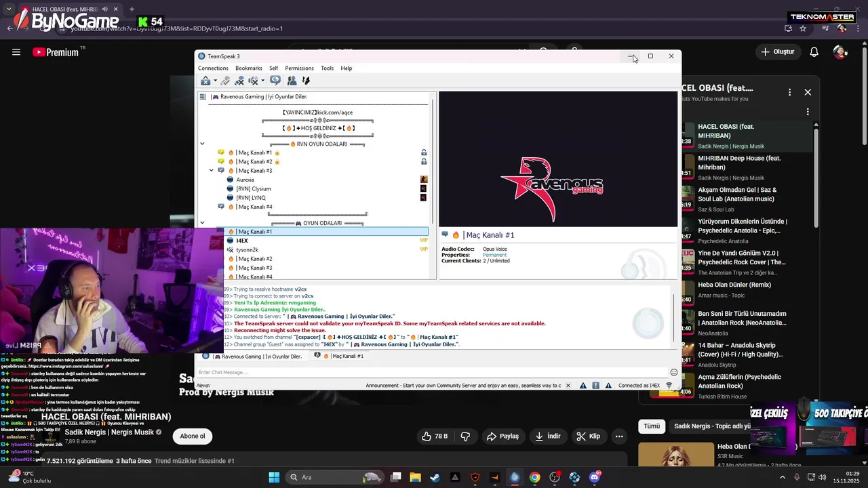Open the Help menu in TeamSpeak
This screenshot has height=488, width=868.
tap(347, 68)
